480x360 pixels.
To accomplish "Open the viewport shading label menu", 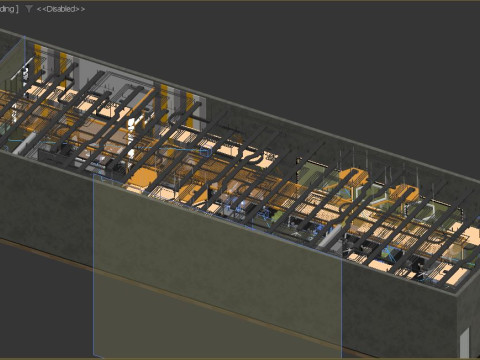I will [9, 9].
